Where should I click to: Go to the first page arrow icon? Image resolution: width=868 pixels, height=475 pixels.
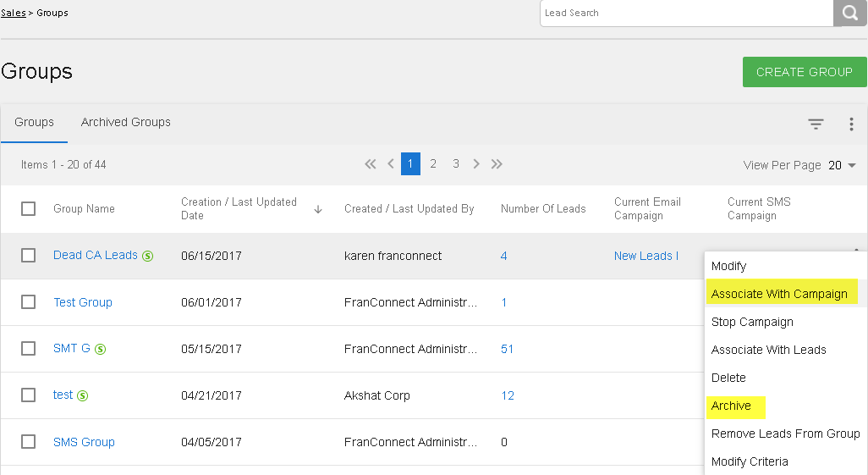tap(370, 164)
